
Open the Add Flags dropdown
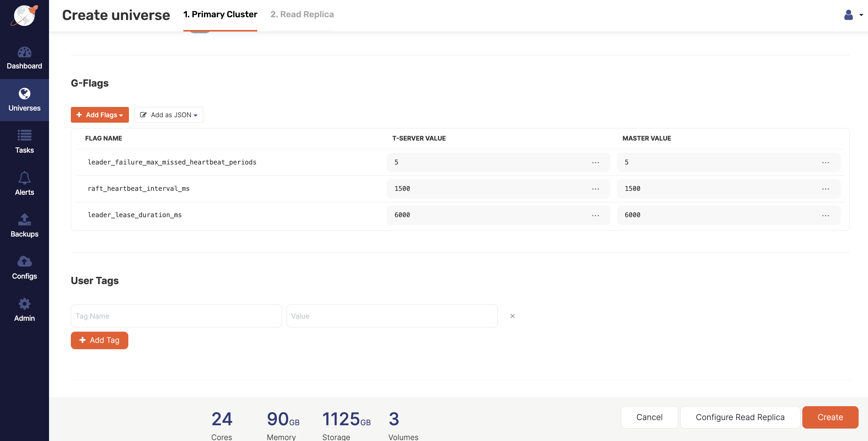point(100,114)
